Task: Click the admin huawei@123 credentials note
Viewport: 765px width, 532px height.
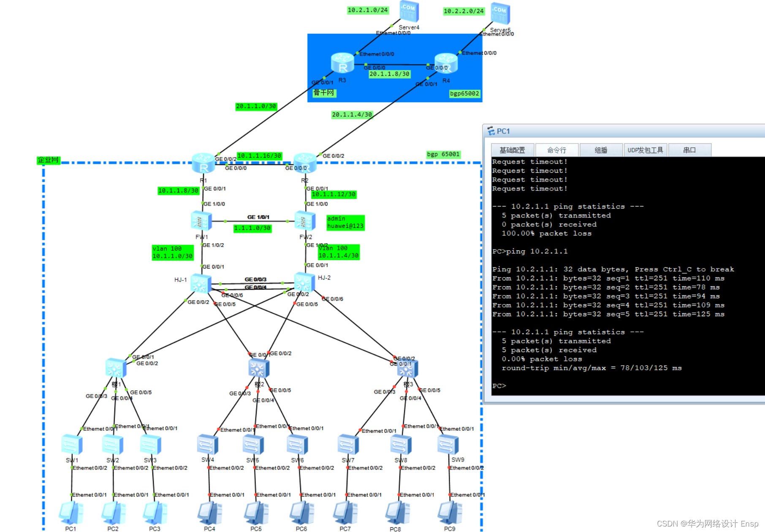Action: (345, 222)
